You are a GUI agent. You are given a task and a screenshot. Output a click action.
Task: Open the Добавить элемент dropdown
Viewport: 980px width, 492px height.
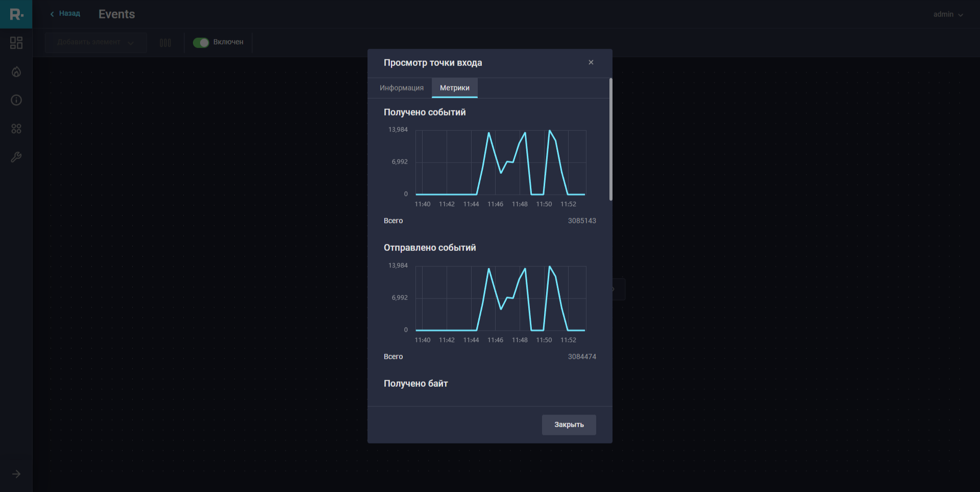[95, 42]
